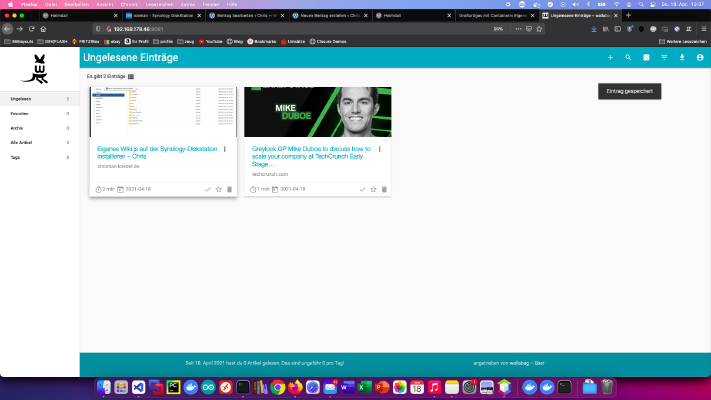
Task: Expand options menu on Wiki.js entry card
Action: [225, 149]
